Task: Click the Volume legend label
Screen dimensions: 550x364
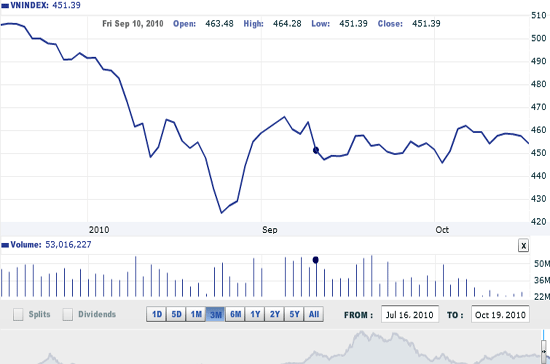Action: coord(26,244)
